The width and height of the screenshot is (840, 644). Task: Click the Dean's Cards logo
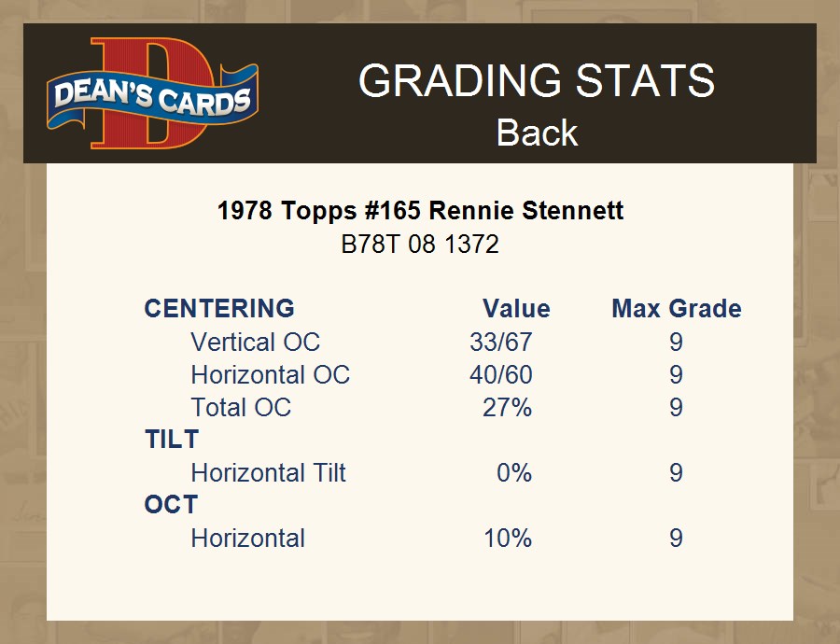153,94
